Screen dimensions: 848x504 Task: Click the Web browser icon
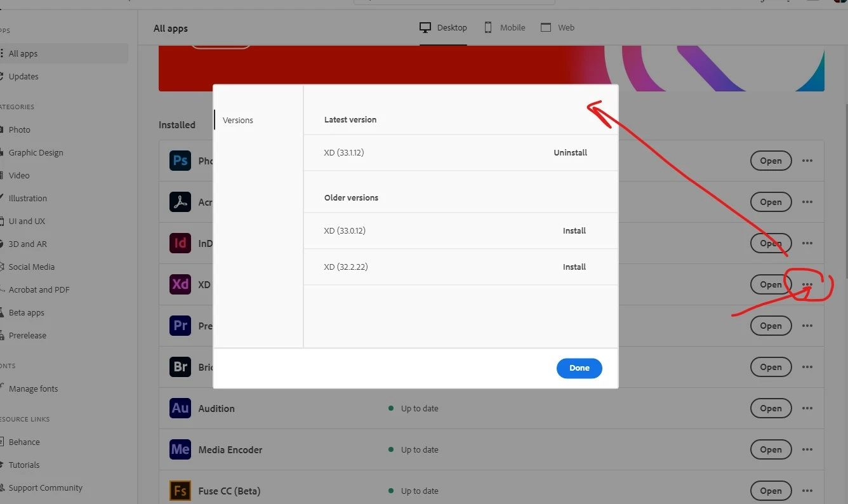click(546, 28)
